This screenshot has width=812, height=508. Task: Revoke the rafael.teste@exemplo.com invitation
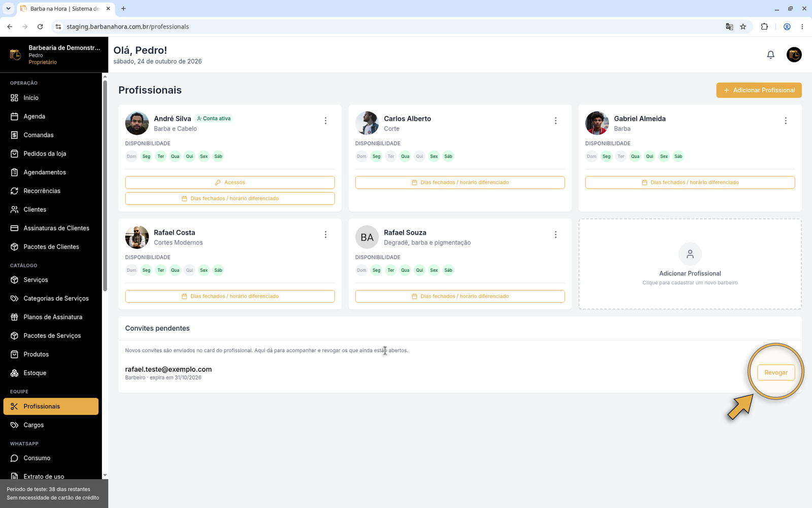click(x=776, y=372)
